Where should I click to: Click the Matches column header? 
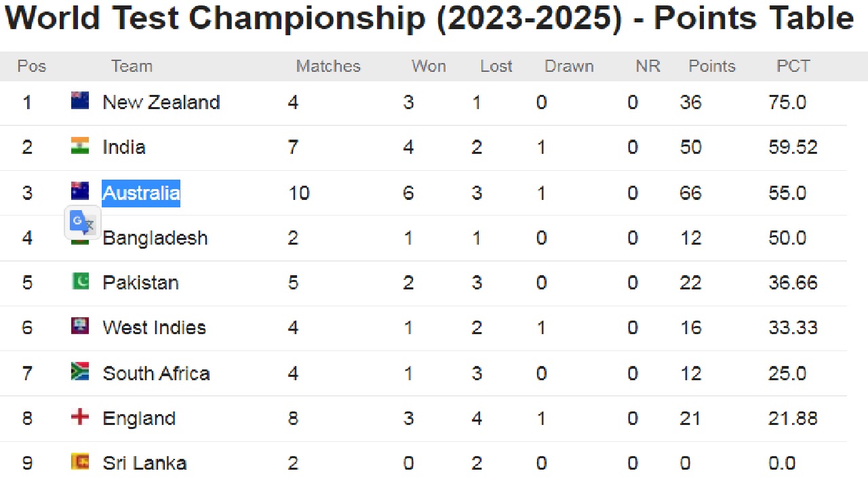[328, 66]
